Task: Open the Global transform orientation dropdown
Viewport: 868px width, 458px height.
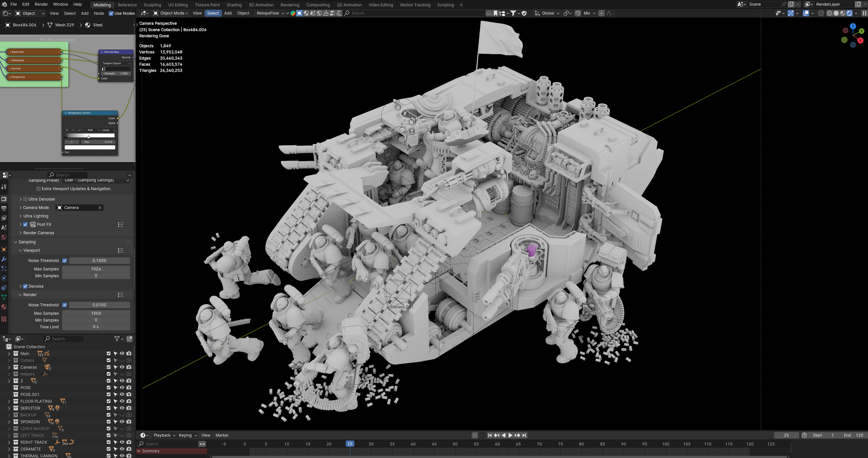Action: 547,13
